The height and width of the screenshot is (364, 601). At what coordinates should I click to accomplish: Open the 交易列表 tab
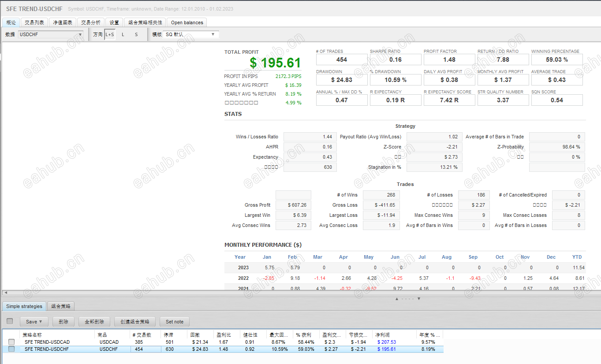pos(34,22)
